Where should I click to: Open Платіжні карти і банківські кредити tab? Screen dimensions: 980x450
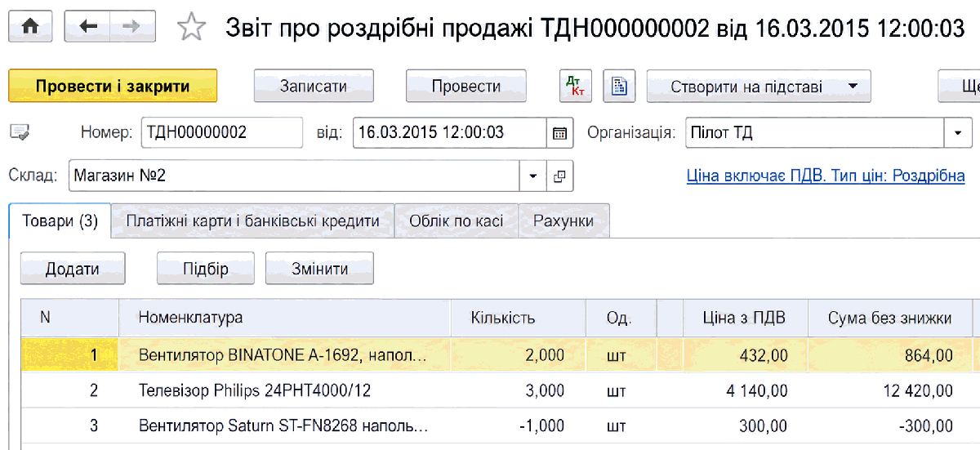coord(253,221)
